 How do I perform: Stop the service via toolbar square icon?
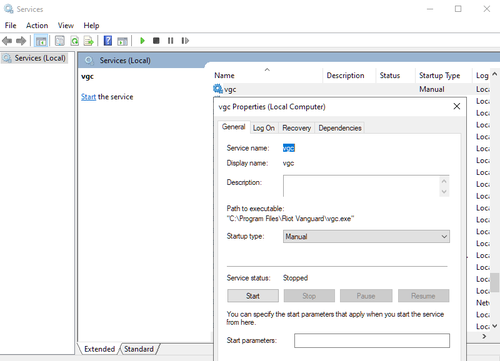click(x=156, y=41)
